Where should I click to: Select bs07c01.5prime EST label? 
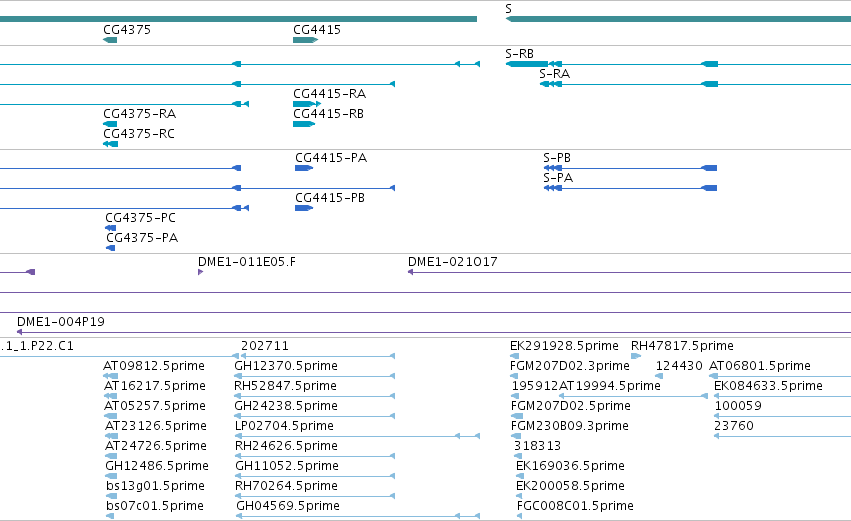155,507
